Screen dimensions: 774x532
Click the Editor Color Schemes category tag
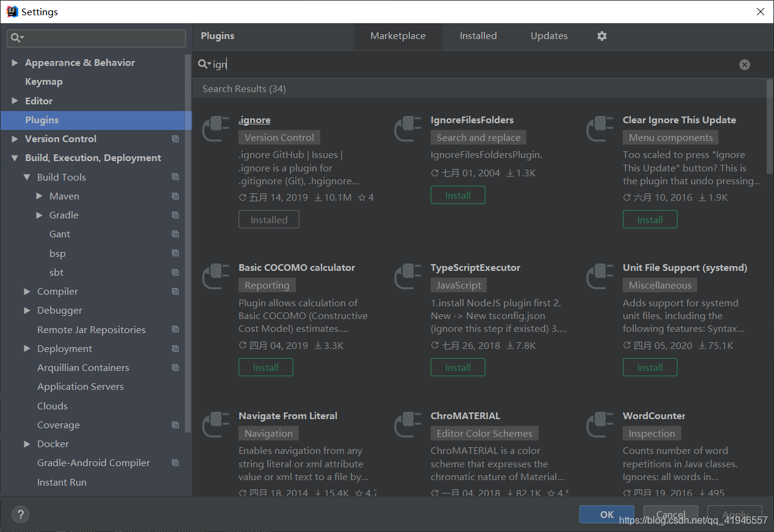(x=484, y=434)
